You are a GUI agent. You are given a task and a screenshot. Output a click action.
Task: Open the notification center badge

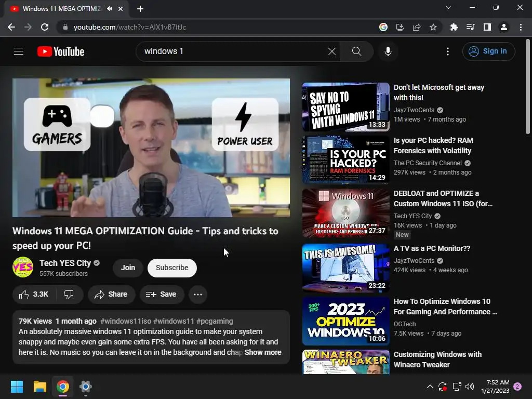point(517,387)
